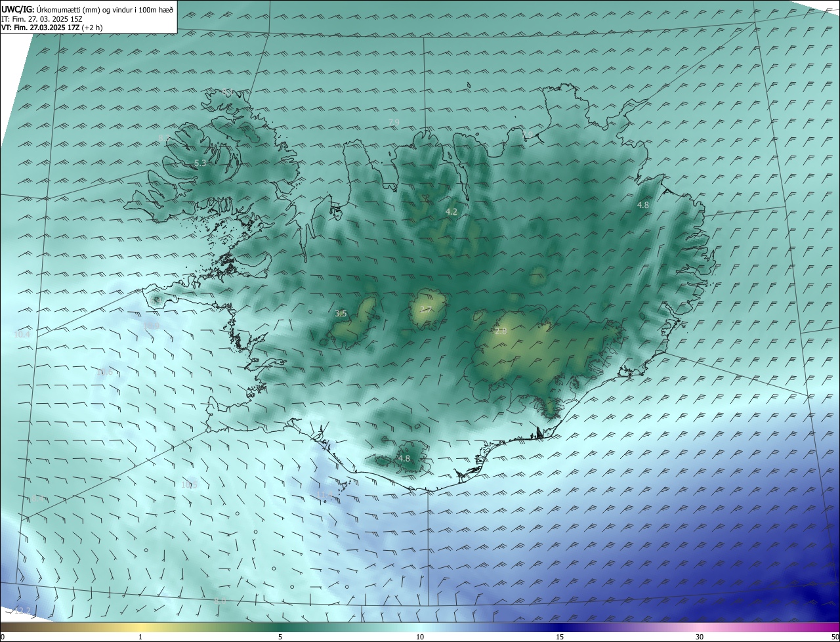Select the 'IT: Fim. 27. 03. 2025 15Z' line
The width and height of the screenshot is (840, 642).
[x=42, y=19]
